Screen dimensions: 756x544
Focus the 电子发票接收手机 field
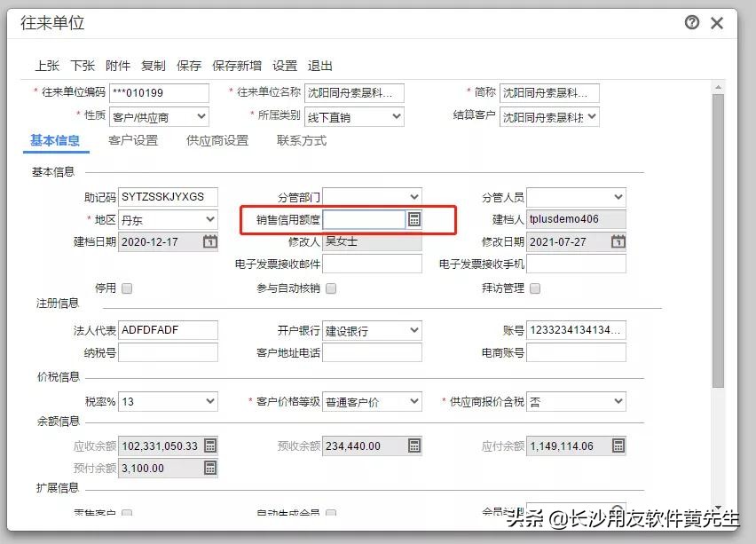[576, 264]
